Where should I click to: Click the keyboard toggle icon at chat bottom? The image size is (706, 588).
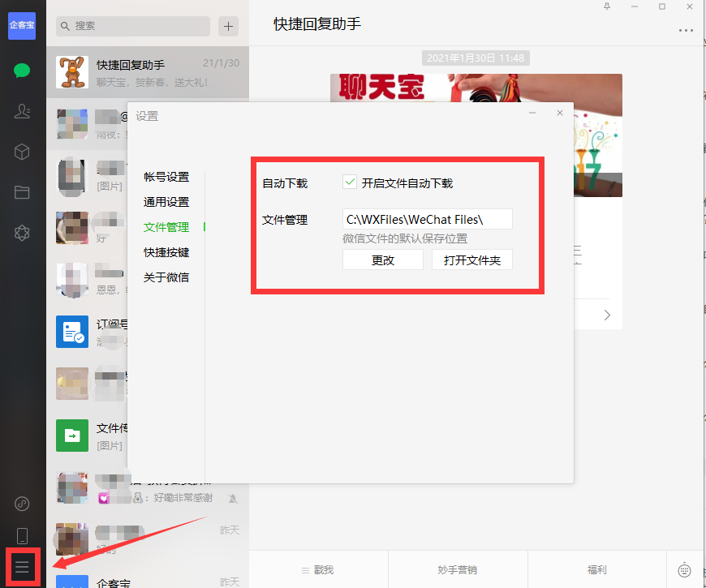pos(684,569)
